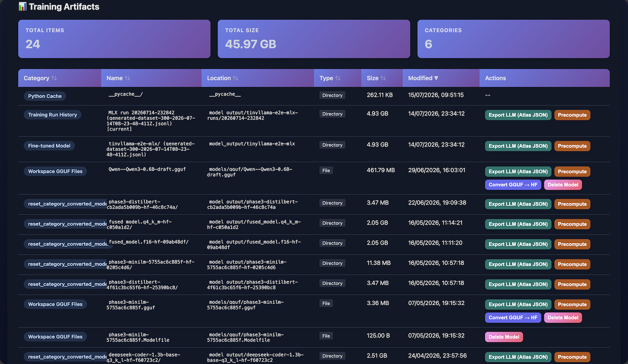
Task: Delete Model for phase3-minilm Modelfile row
Action: pos(504,337)
